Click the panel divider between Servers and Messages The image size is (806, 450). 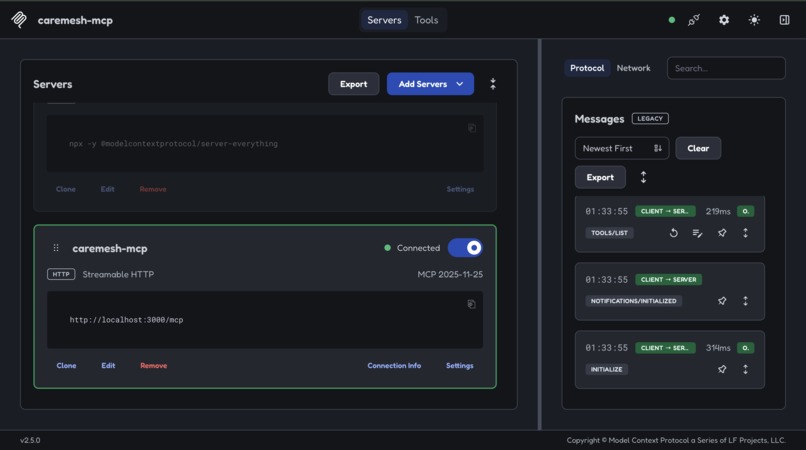tap(539, 234)
